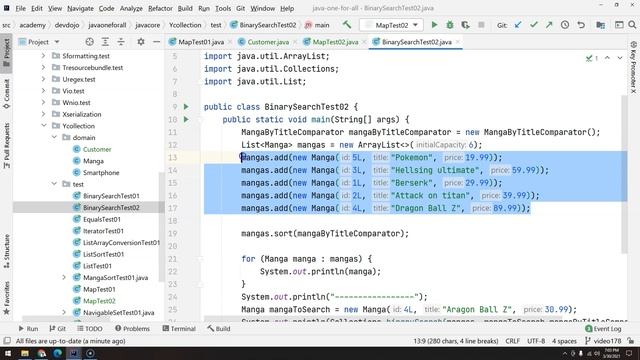Run with coverage icon in toolbar
This screenshot has width=640, height=360.
465,25
